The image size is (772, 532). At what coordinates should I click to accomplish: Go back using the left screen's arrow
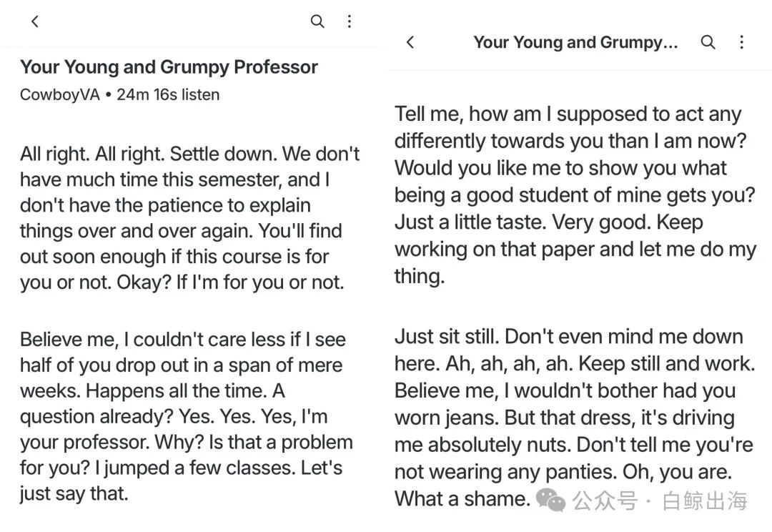coord(35,21)
